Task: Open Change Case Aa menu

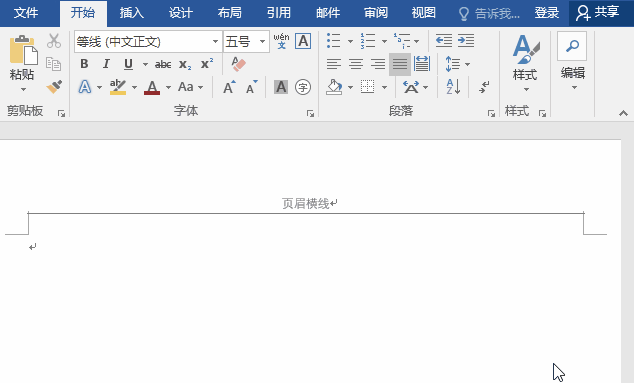Action: pyautogui.click(x=190, y=87)
